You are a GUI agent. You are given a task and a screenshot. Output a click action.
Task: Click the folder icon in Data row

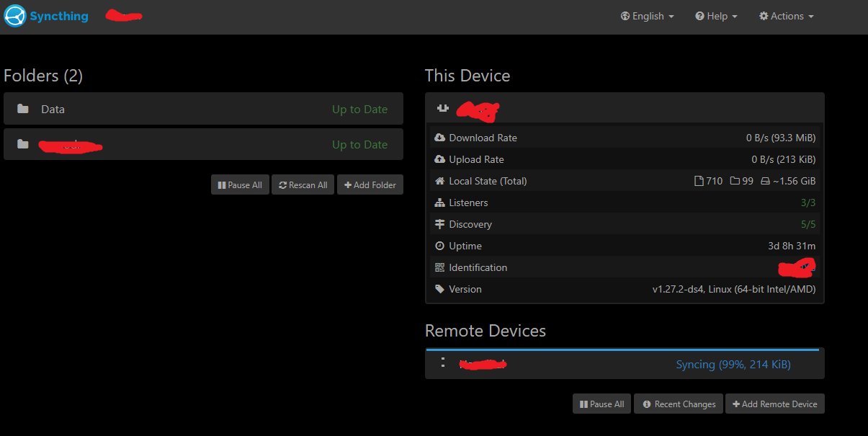pyautogui.click(x=23, y=109)
